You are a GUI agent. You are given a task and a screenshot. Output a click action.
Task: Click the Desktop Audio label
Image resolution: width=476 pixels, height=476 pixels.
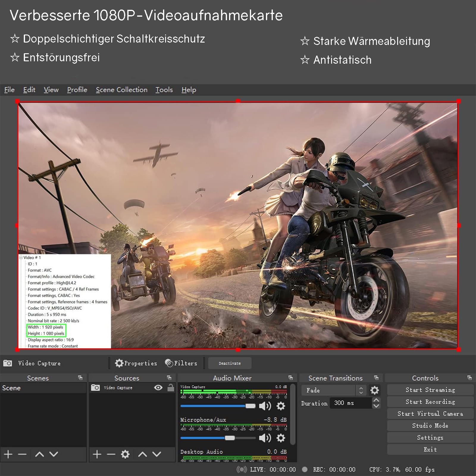tap(201, 452)
